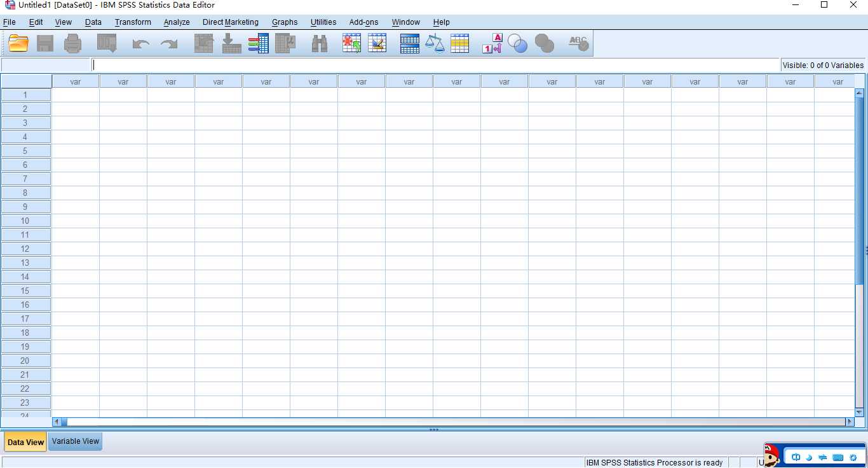Click the first var column header
Screen dimensions: 868x468
pyautogui.click(x=76, y=81)
